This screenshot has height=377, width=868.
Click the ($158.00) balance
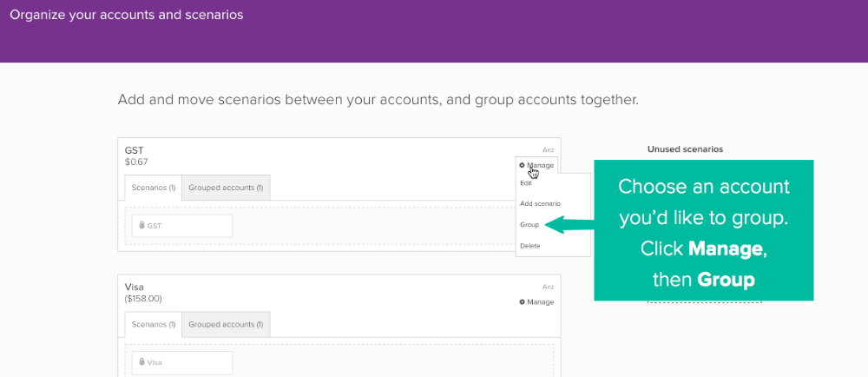click(143, 299)
